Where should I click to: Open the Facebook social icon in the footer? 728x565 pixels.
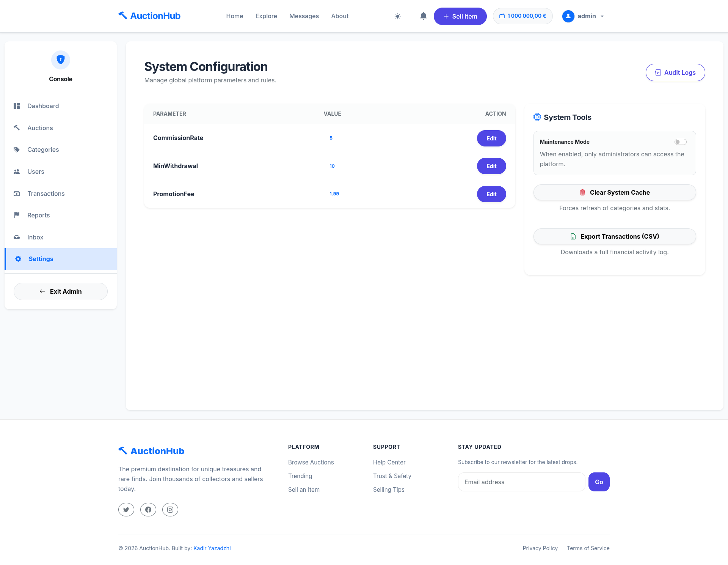pos(148,510)
